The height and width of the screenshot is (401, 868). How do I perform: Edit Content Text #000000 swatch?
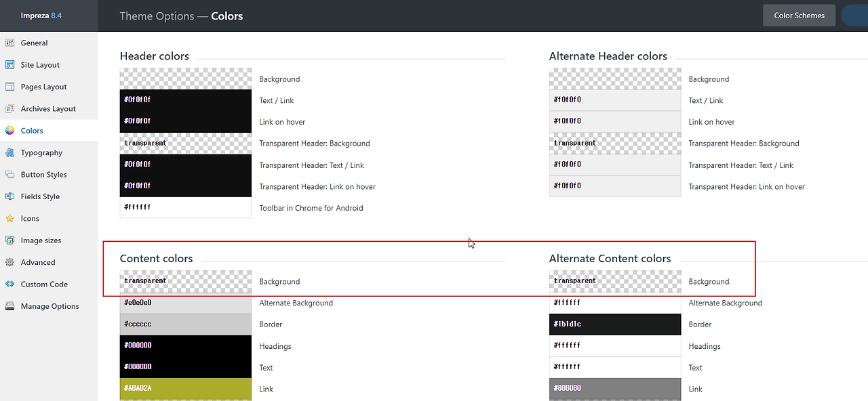point(186,367)
